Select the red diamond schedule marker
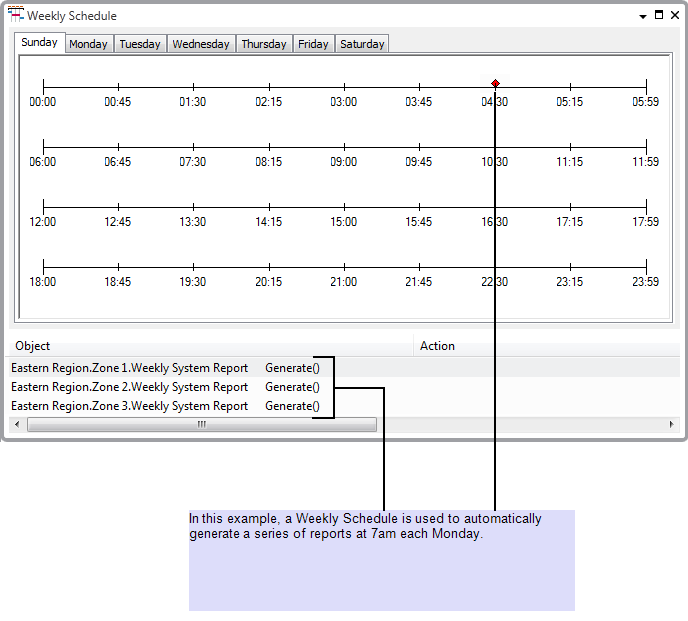The image size is (688, 621). (495, 84)
